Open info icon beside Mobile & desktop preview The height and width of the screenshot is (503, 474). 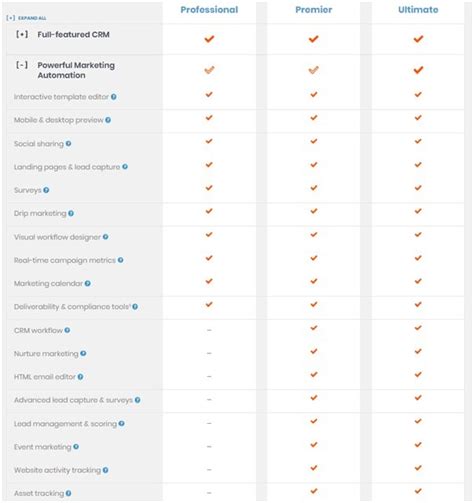click(x=108, y=120)
